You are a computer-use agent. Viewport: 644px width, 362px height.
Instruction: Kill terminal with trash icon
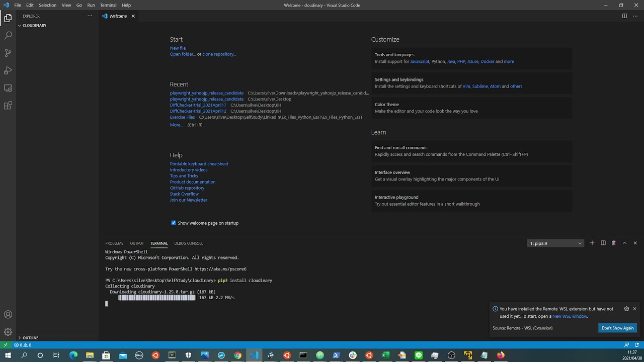pyautogui.click(x=614, y=243)
